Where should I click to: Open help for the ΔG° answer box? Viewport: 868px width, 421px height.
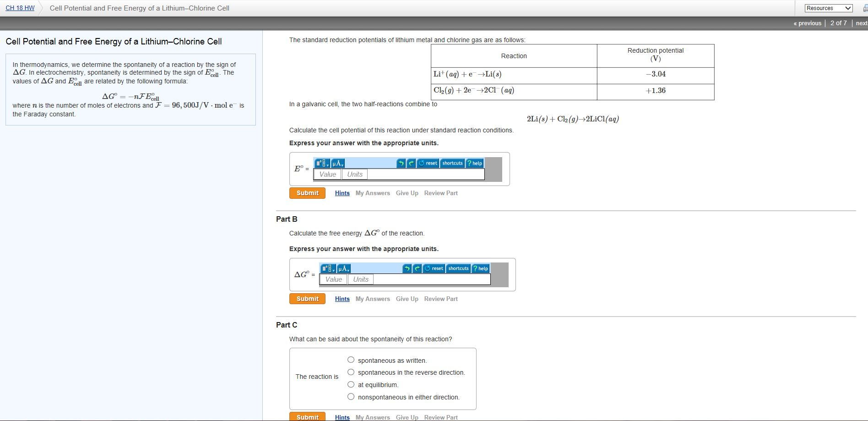click(480, 268)
